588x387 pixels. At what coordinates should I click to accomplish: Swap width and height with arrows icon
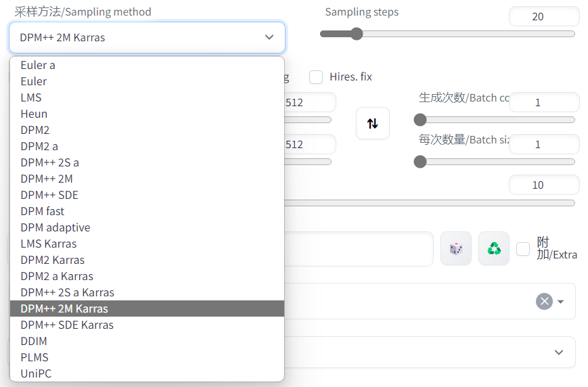click(373, 123)
